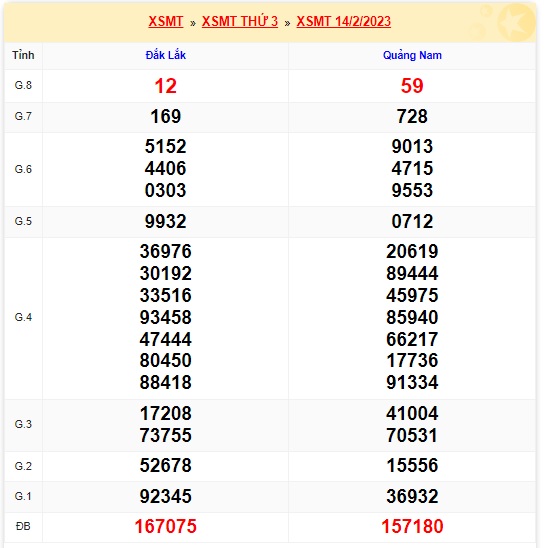Viewport: 545px width, 548px height.
Task: Click G.6 number 0303
Action: [x=166, y=190]
